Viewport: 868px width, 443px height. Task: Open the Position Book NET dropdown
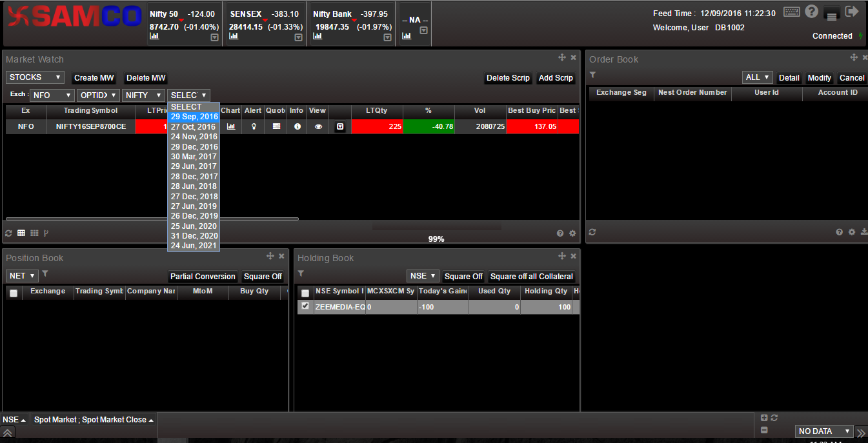coord(22,276)
